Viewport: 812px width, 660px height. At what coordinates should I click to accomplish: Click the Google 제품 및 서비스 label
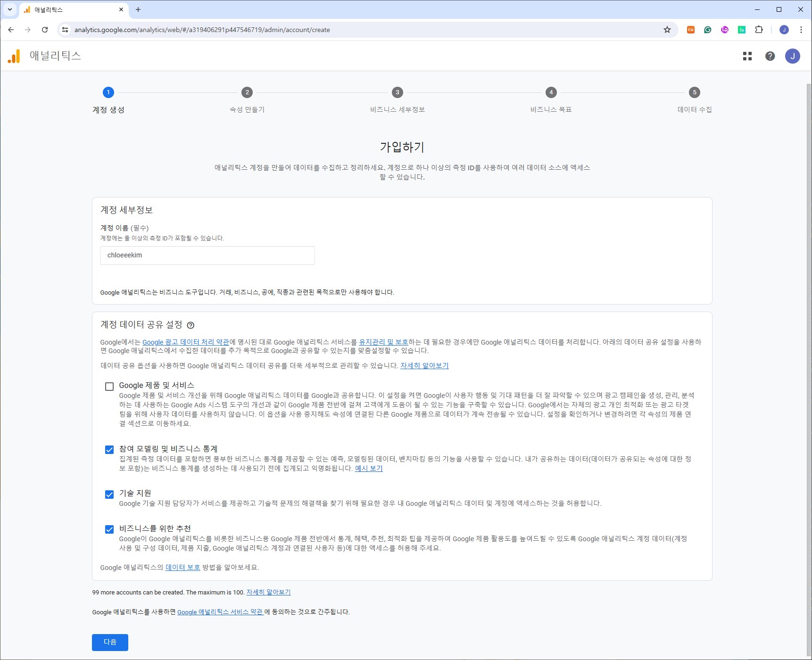point(157,386)
